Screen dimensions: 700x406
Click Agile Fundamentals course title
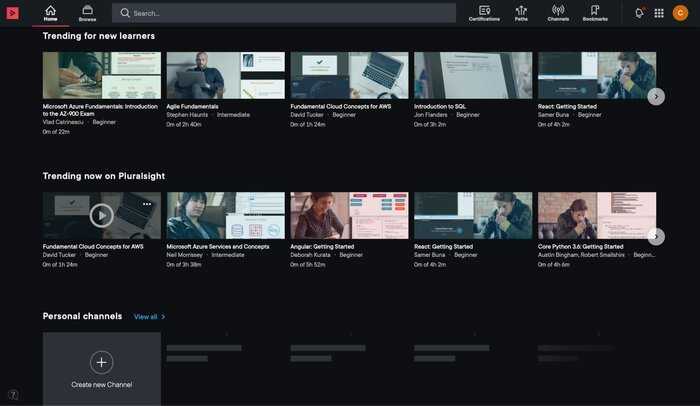point(192,106)
